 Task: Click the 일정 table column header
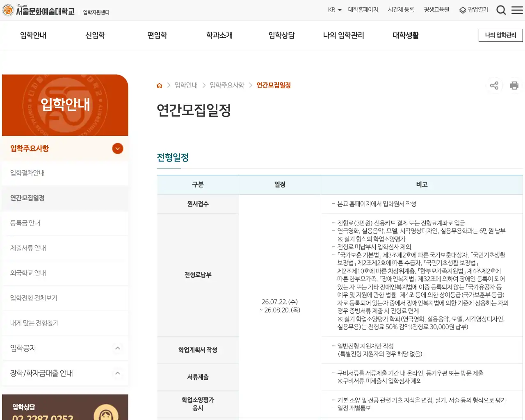point(280,185)
